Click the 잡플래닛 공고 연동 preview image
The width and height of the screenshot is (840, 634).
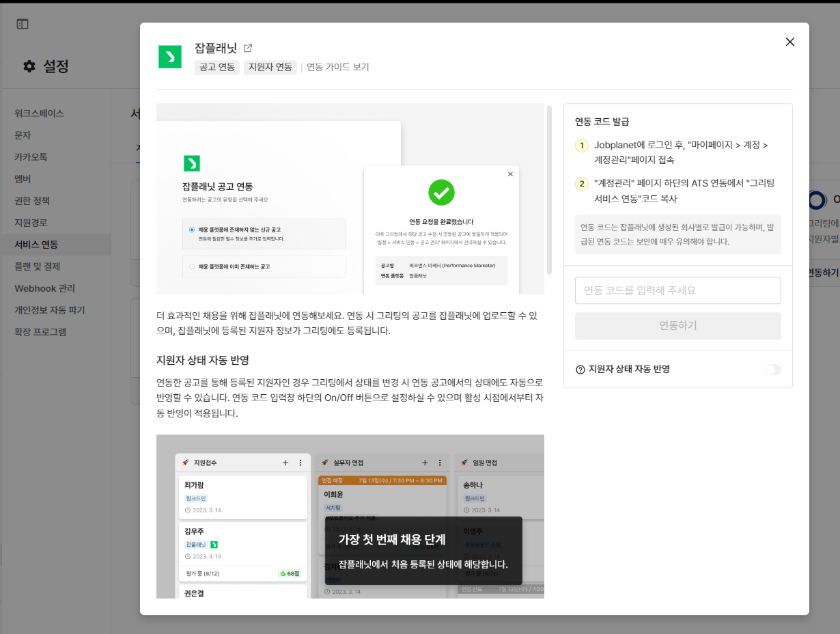(350, 199)
